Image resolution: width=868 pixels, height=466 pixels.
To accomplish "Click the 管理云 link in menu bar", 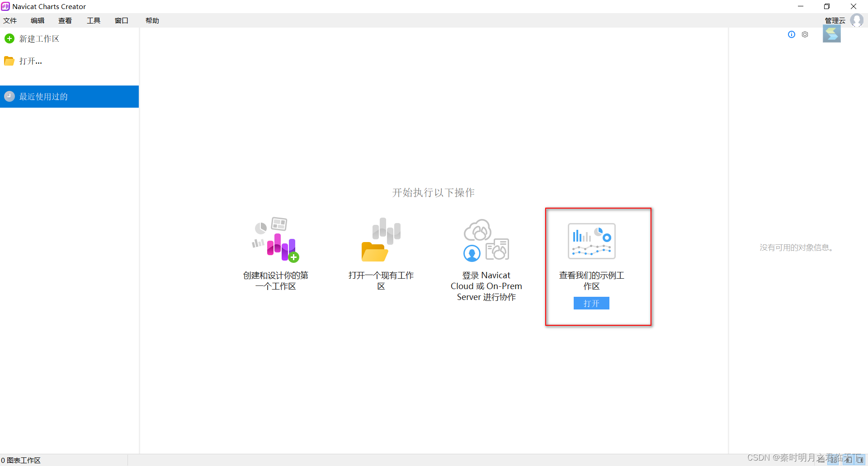I will [835, 20].
